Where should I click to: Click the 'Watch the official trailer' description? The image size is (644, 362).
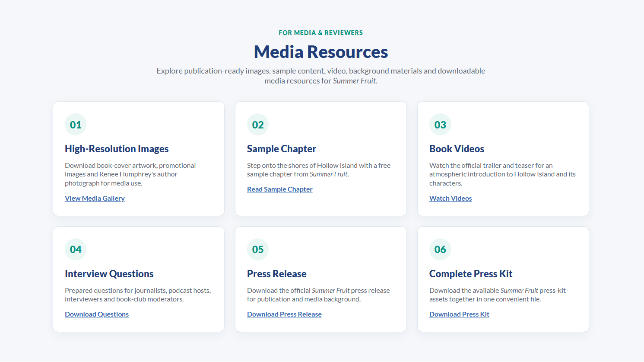coord(502,174)
